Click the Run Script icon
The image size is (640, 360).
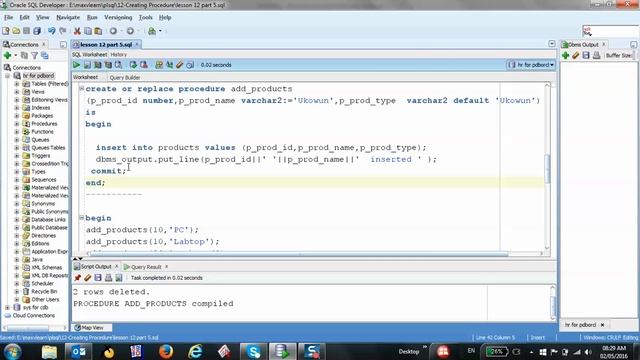(87, 65)
